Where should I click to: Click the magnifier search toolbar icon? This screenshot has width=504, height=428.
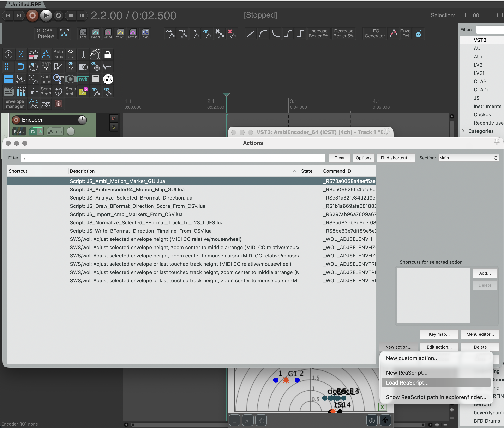coord(58,79)
